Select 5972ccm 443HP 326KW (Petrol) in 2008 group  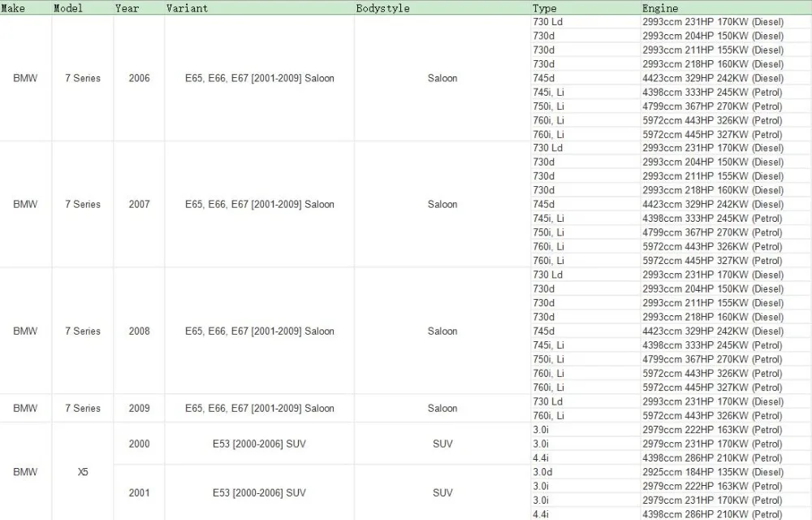tap(726, 374)
